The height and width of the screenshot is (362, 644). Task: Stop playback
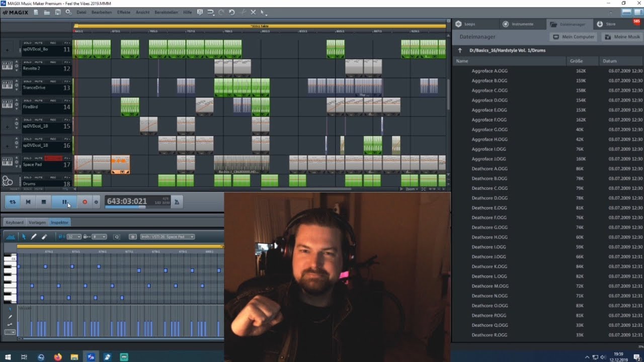pos(44,202)
